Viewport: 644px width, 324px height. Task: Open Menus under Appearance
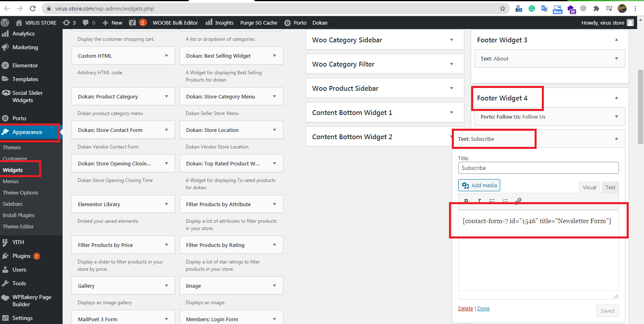pyautogui.click(x=10, y=181)
